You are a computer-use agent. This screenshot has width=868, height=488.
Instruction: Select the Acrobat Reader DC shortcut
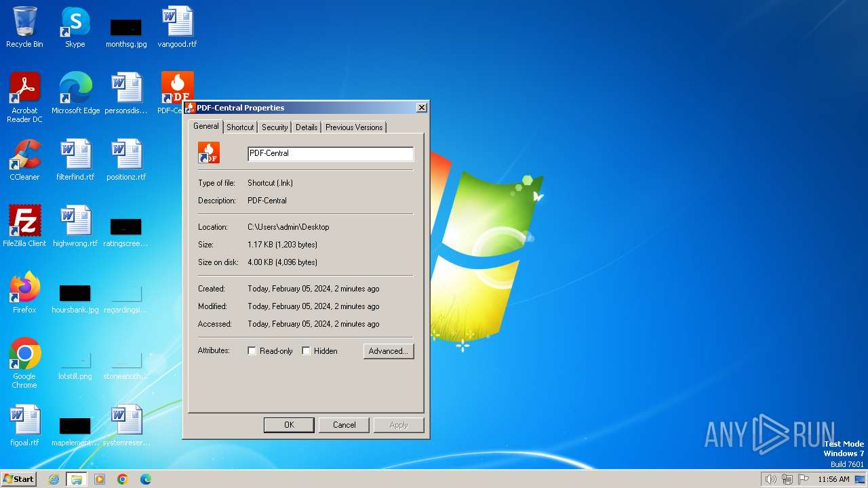24,98
